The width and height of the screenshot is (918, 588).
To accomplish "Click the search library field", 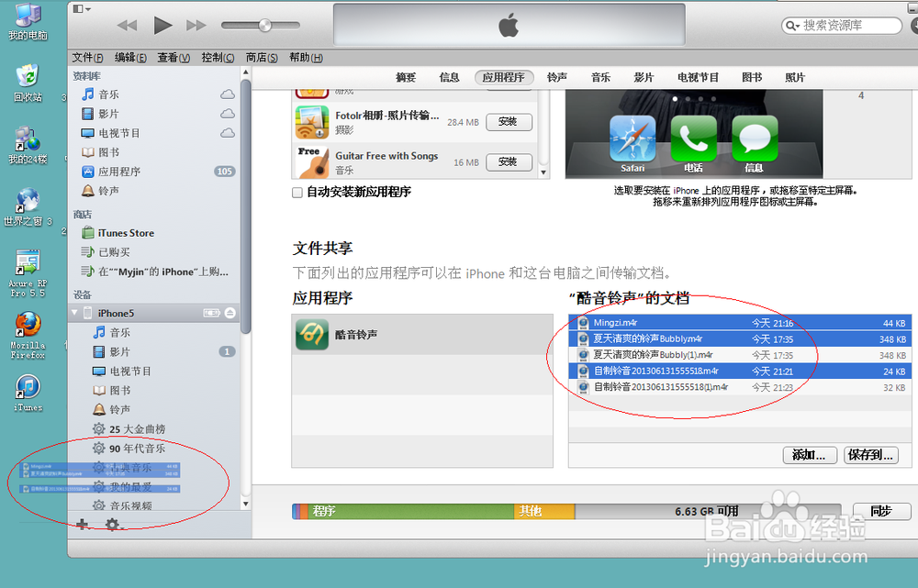I will tap(841, 26).
